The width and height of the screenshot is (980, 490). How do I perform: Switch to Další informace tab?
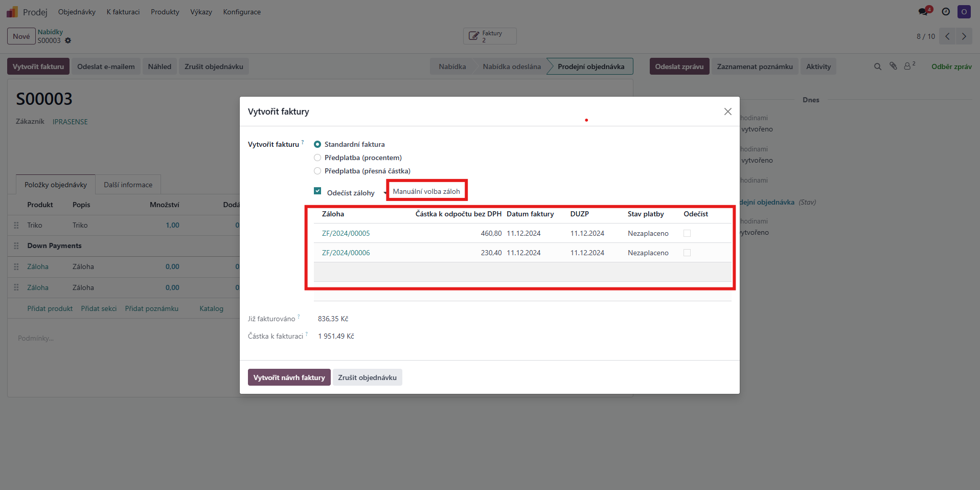tap(128, 185)
